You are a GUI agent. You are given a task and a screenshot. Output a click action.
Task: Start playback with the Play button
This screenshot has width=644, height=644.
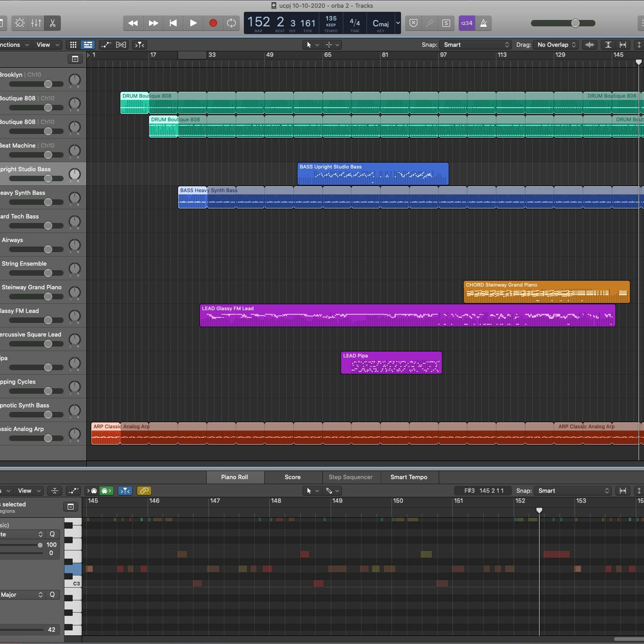point(193,23)
